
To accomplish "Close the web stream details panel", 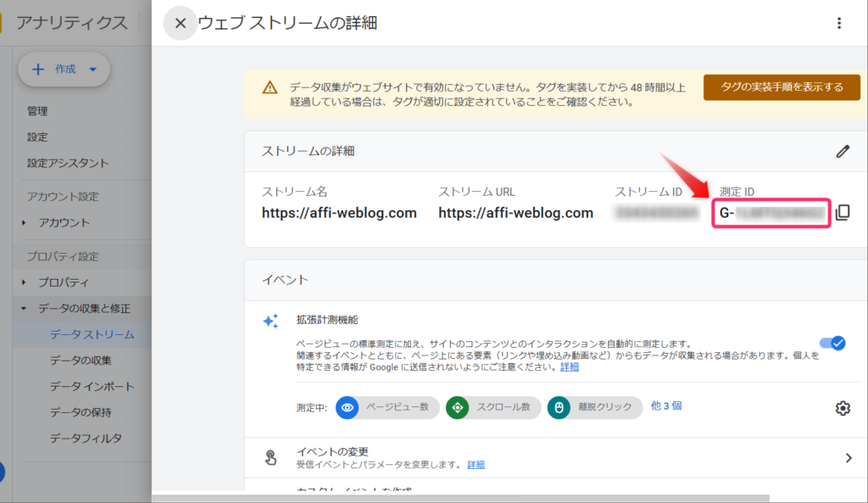I will point(180,24).
